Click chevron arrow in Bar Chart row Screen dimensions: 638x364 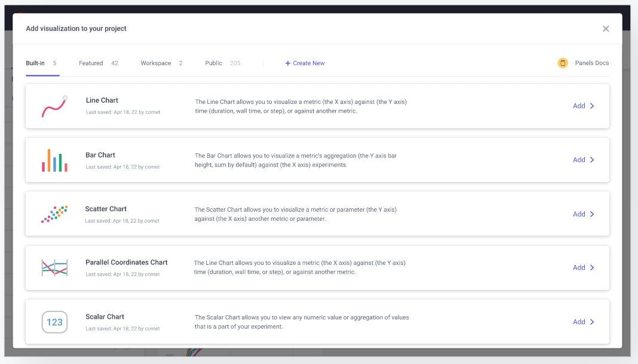[592, 160]
